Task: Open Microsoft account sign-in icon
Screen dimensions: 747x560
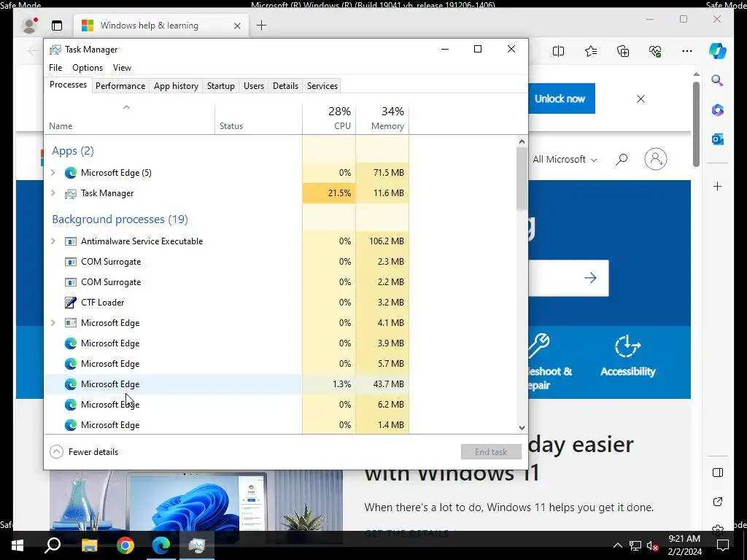Action: pyautogui.click(x=656, y=159)
